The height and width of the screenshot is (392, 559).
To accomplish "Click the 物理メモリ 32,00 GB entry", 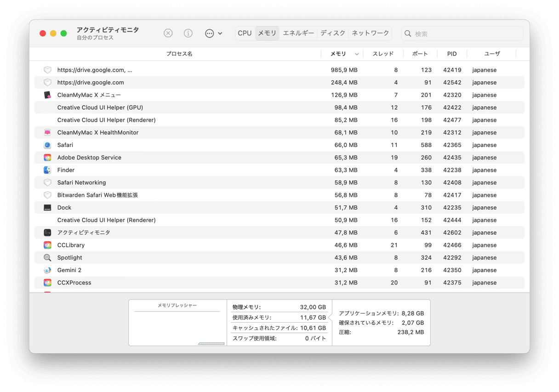I will 279,307.
